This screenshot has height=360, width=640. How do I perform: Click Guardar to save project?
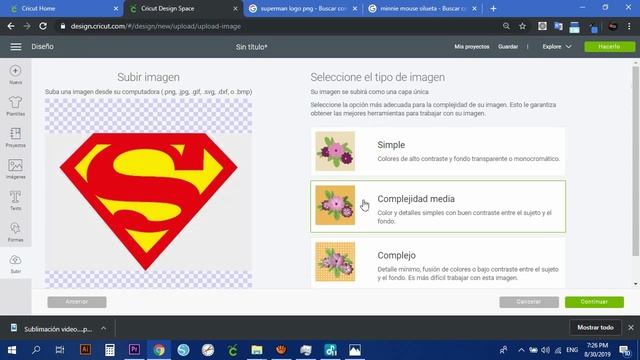tap(508, 47)
